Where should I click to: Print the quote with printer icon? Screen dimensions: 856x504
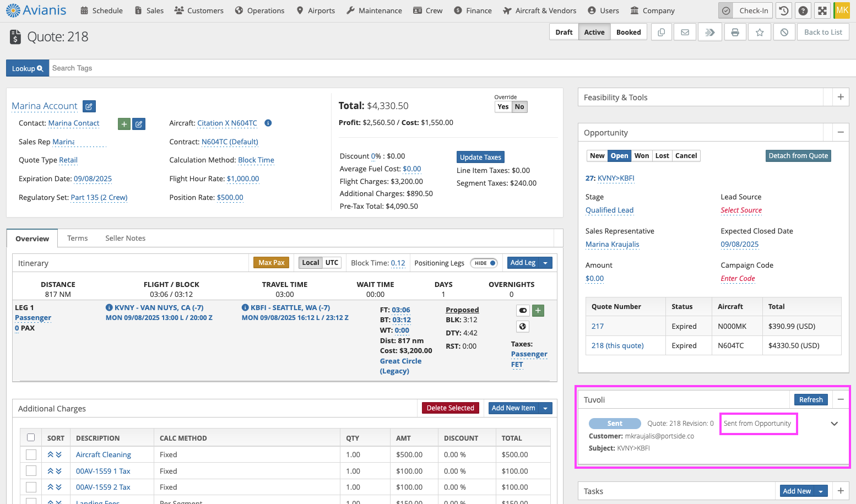(x=735, y=32)
